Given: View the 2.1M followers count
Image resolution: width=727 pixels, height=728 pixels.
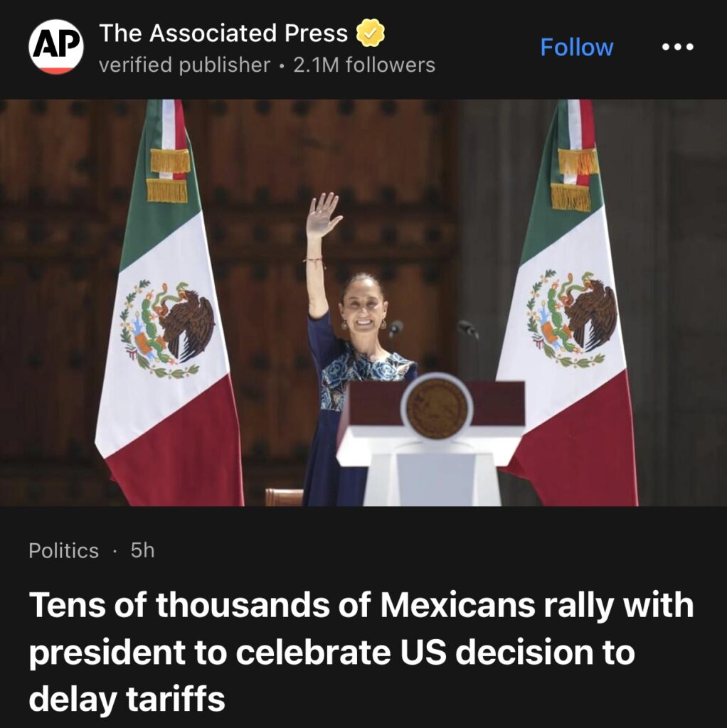Looking at the screenshot, I should [364, 65].
